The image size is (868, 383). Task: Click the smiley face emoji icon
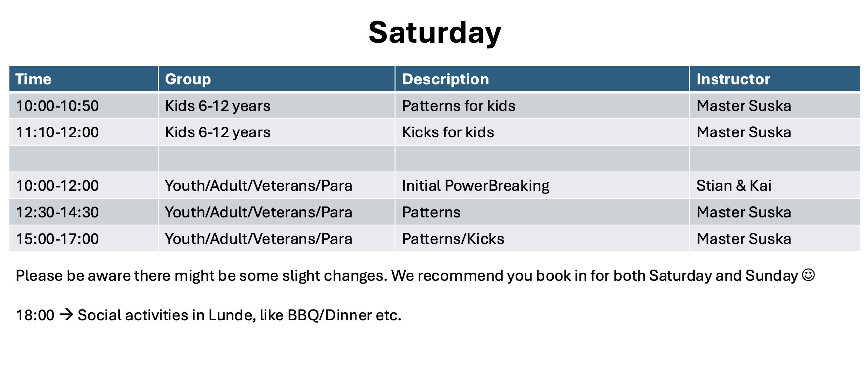click(808, 275)
